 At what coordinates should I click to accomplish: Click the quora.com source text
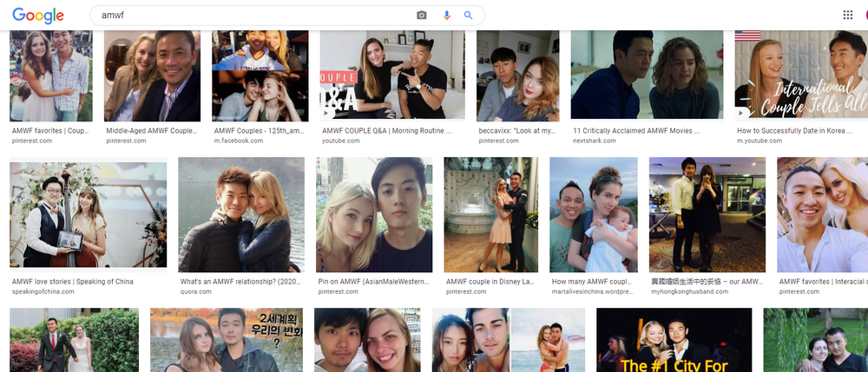pyautogui.click(x=195, y=291)
